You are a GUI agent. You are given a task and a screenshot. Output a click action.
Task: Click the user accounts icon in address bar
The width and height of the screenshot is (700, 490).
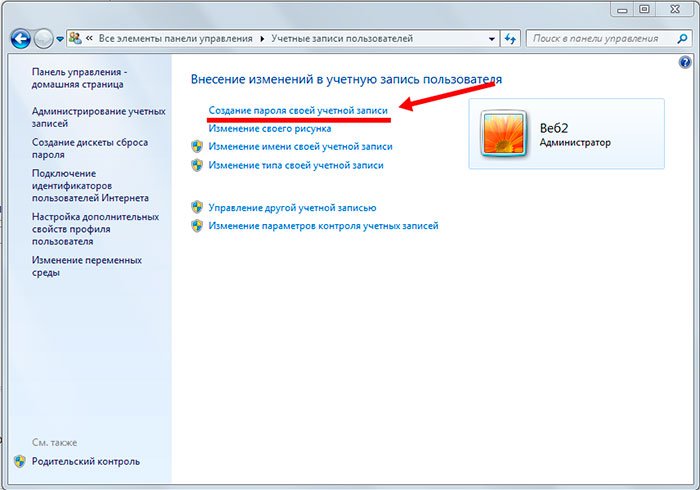pos(75,38)
